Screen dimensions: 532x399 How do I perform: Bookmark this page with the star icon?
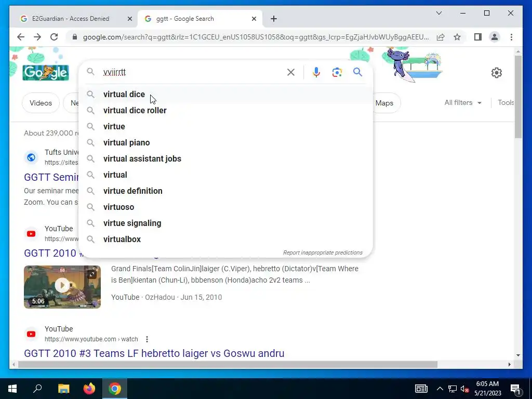click(457, 37)
